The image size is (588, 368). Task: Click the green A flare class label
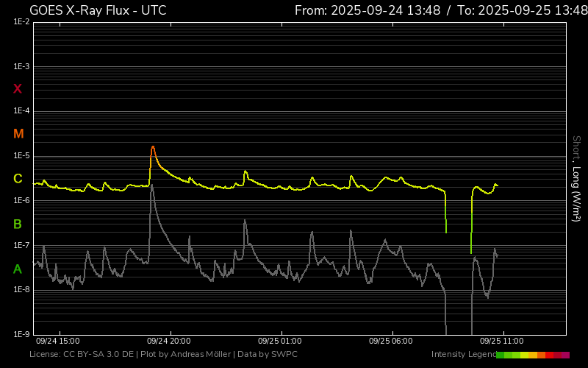(18, 269)
